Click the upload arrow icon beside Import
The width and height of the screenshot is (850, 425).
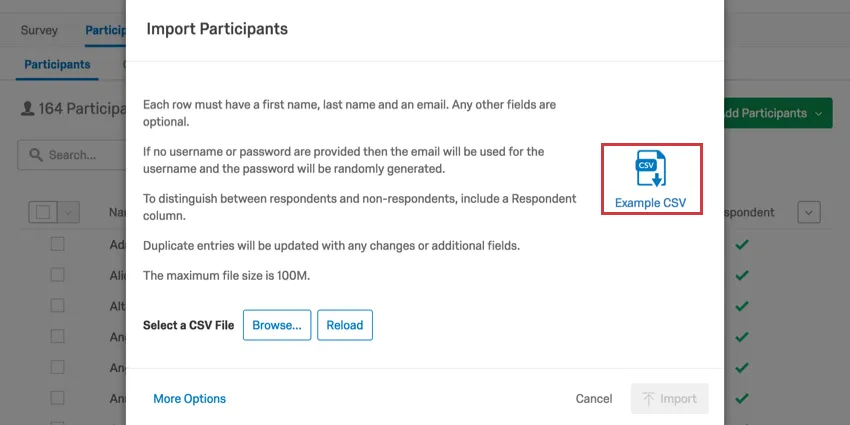tap(648, 398)
